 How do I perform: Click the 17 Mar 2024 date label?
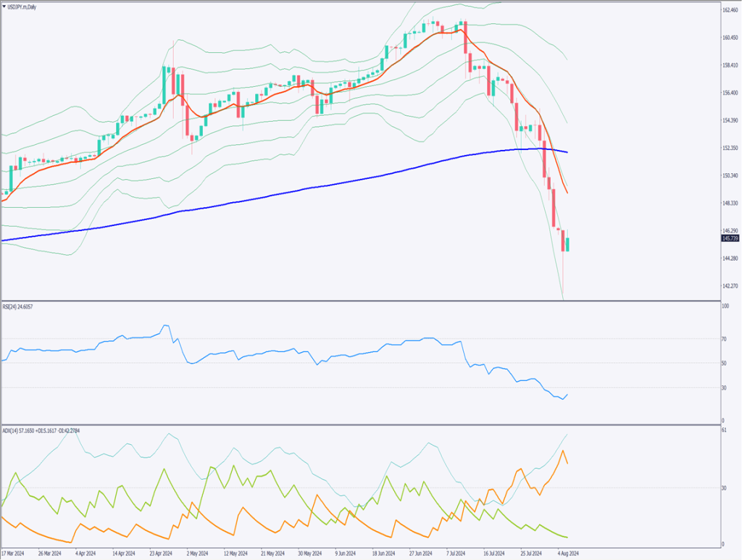(x=14, y=553)
